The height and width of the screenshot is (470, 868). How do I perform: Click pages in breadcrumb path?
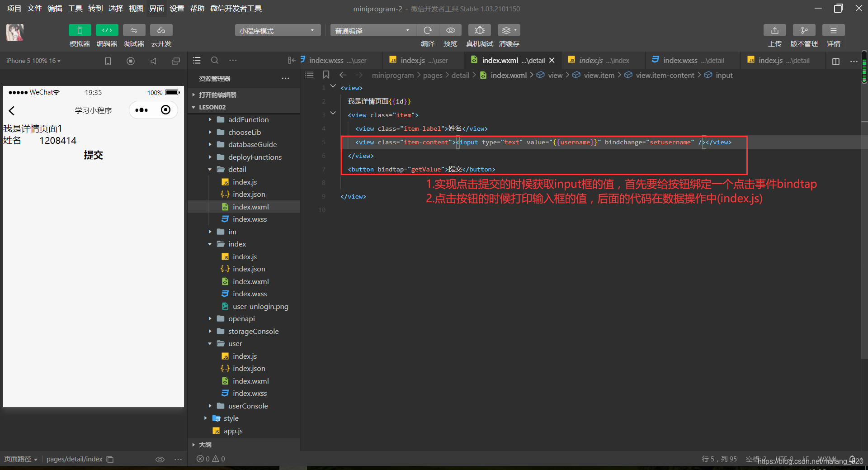[x=433, y=75]
